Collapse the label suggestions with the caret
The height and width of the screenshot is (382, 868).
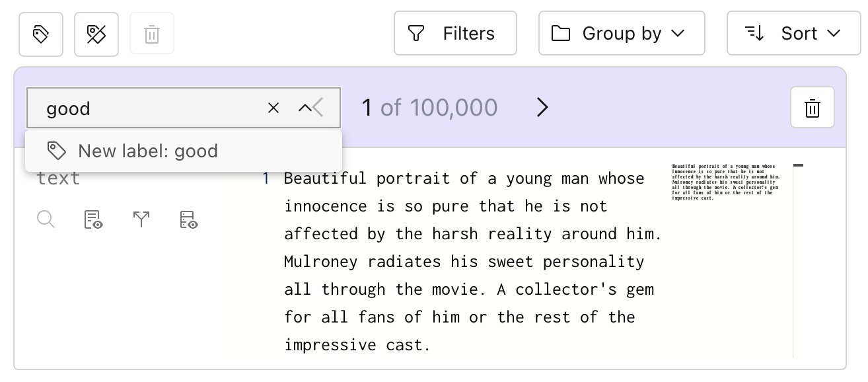coord(305,108)
